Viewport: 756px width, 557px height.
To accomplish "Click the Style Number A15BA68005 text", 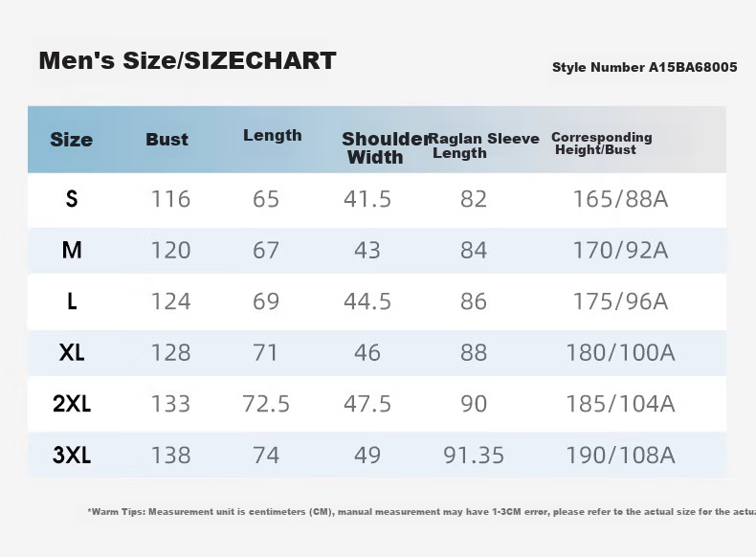I will tap(645, 67).
